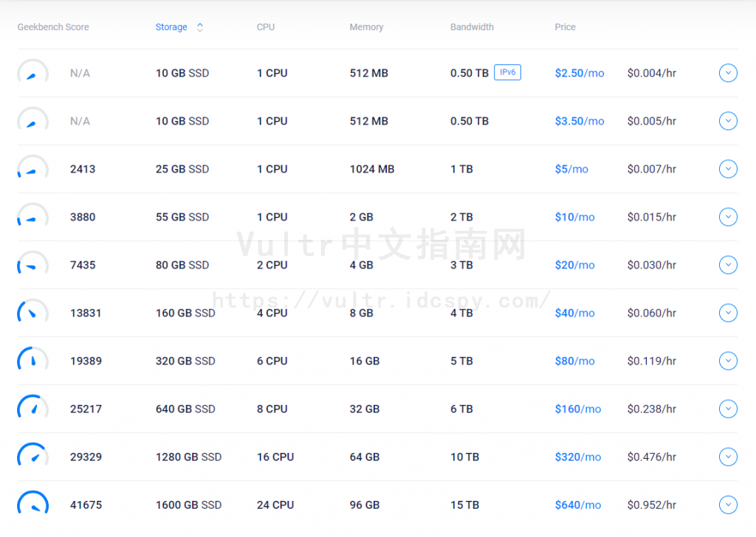Image resolution: width=756 pixels, height=537 pixels.
Task: Open the $80/mo price link
Action: (574, 361)
